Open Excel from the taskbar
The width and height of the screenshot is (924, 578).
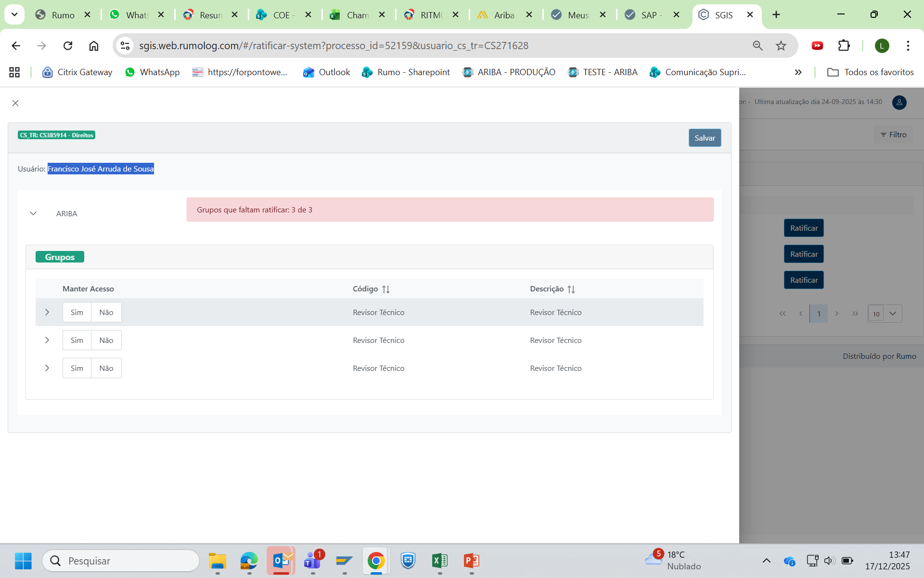439,561
